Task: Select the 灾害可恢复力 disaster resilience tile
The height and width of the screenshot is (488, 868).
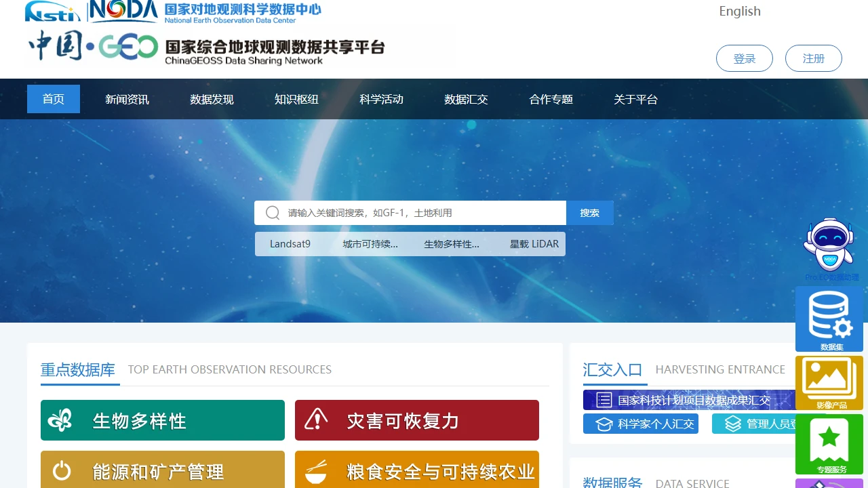Action: pos(417,420)
